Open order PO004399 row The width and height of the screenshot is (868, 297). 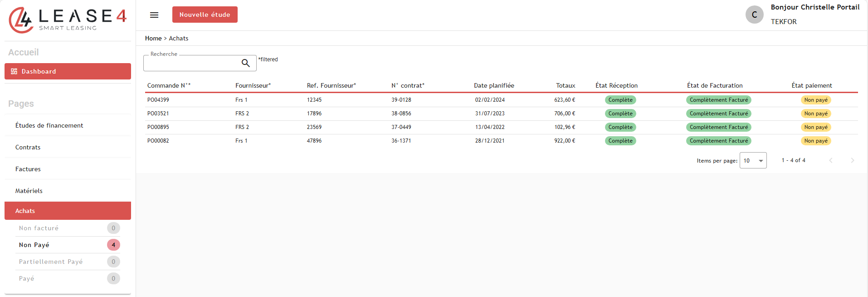(x=158, y=100)
